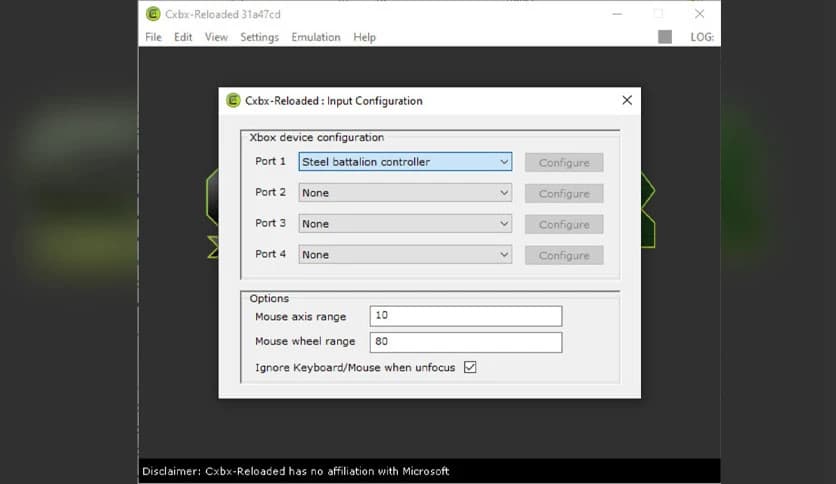Click Configure button for Port 3
836x484 pixels.
coord(564,224)
